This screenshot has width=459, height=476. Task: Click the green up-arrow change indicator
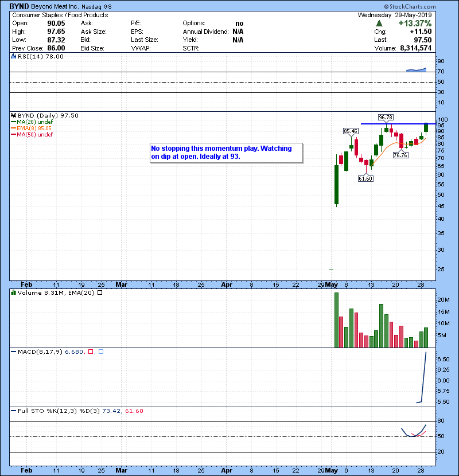(x=379, y=24)
